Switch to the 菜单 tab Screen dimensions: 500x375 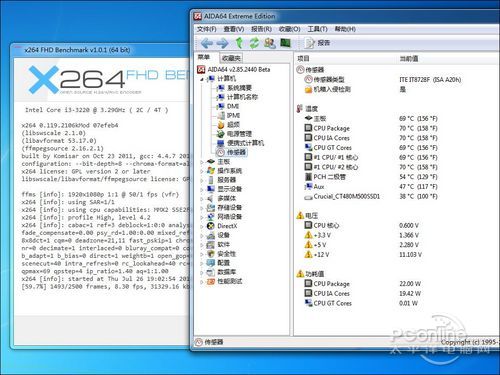pos(204,57)
